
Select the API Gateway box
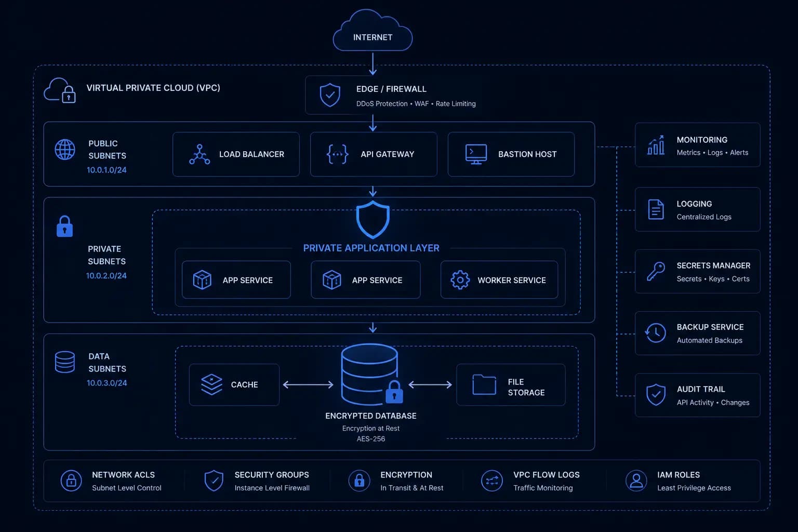coord(374,154)
